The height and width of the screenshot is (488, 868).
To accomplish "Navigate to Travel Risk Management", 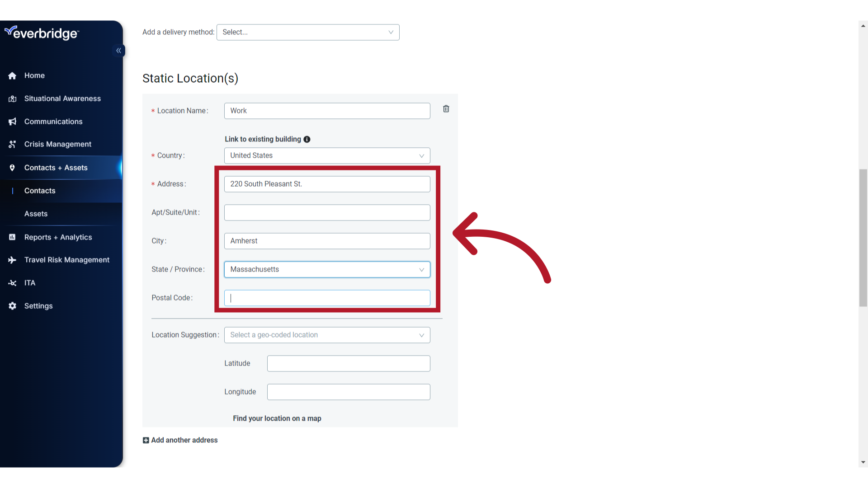I will 67,260.
